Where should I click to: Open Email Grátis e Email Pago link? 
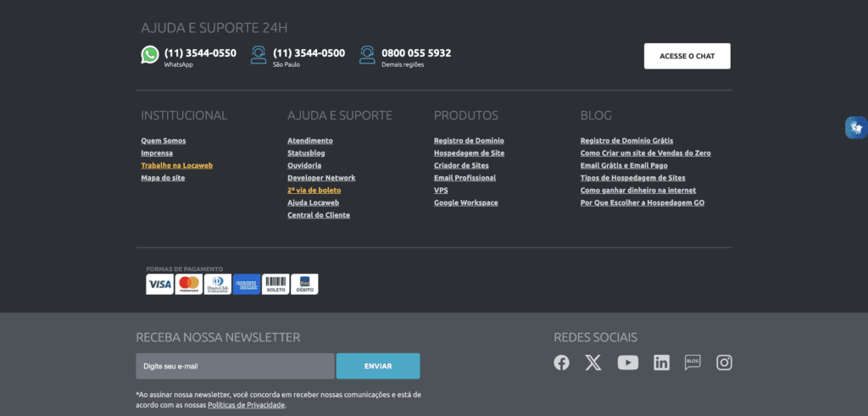624,165
